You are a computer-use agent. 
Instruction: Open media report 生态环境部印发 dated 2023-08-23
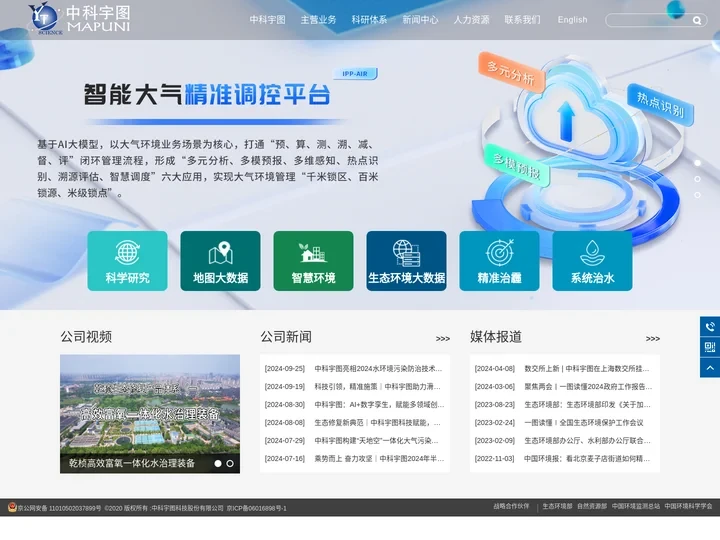click(x=588, y=405)
